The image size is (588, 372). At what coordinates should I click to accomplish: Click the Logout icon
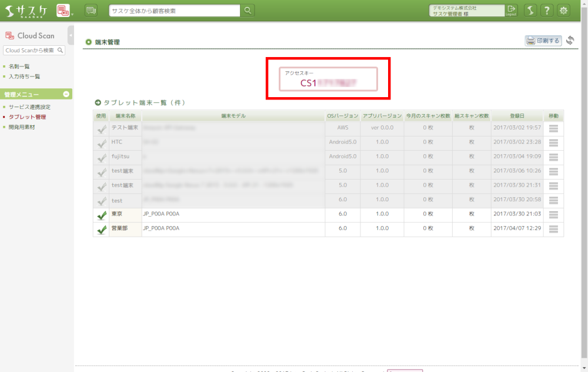pyautogui.click(x=512, y=11)
